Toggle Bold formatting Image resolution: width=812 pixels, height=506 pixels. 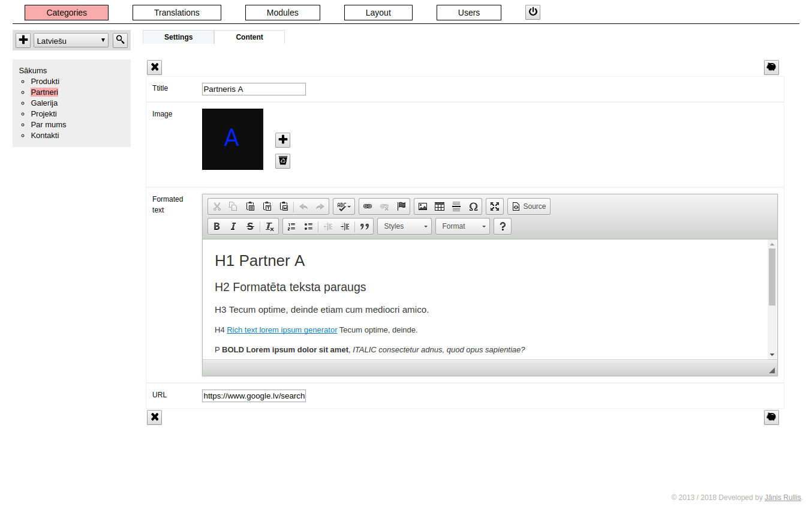(217, 226)
